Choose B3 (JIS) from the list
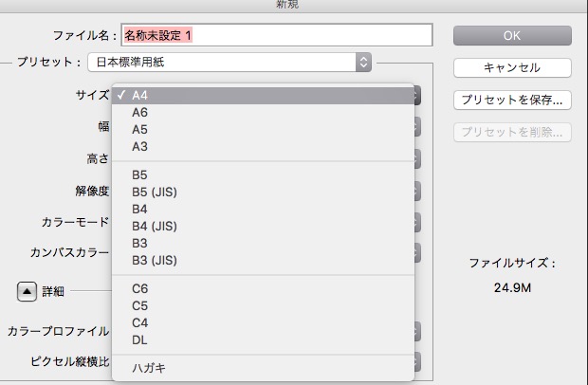 155,260
